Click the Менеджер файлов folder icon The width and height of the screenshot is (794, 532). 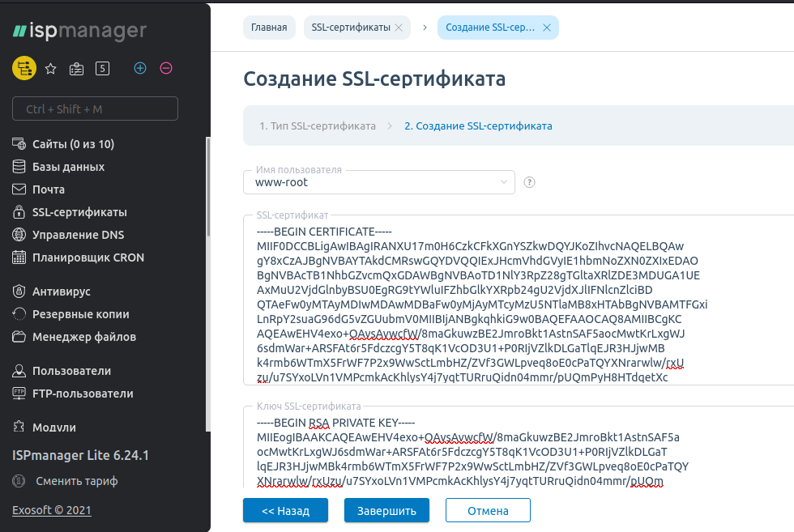pyautogui.click(x=18, y=337)
